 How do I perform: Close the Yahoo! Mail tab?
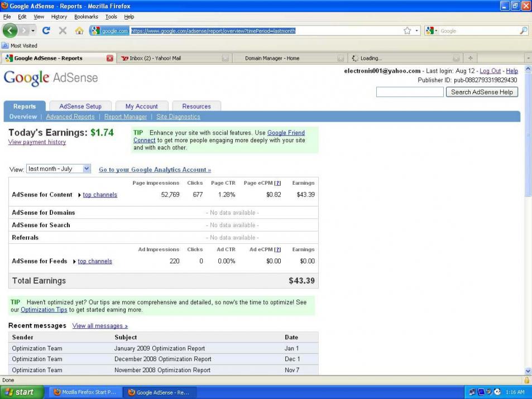[226, 59]
